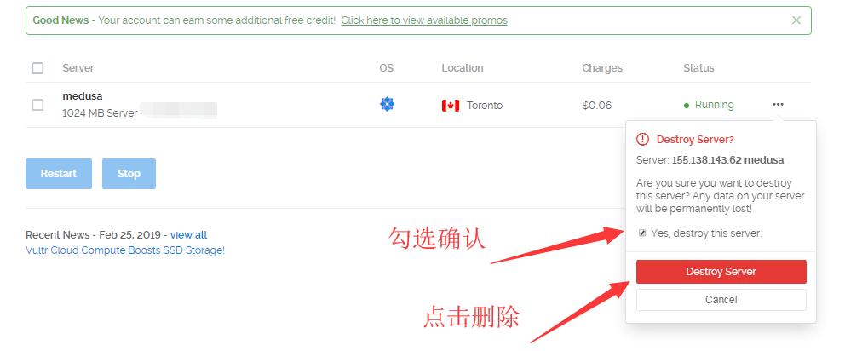
Task: Sort by the Server column header
Action: (78, 68)
